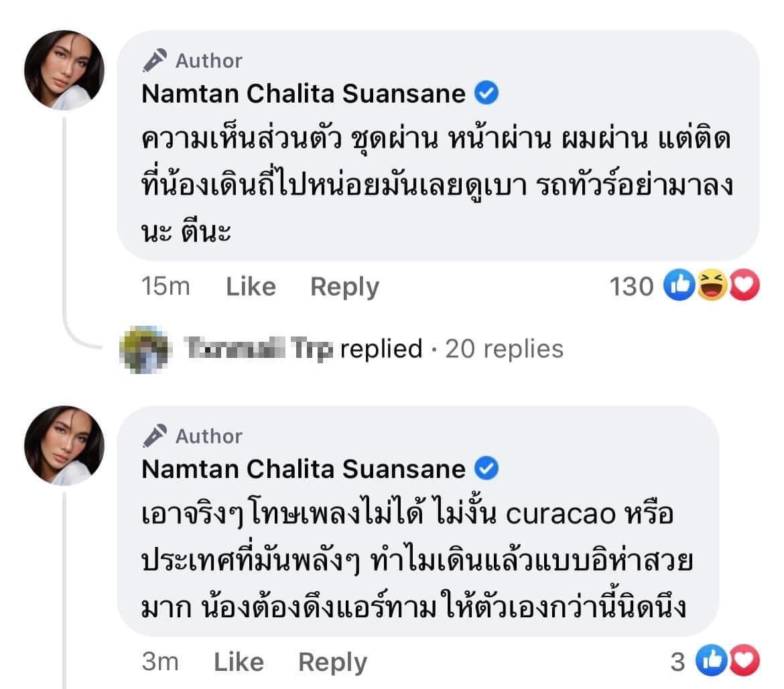The height and width of the screenshot is (689, 784).
Task: Click the heart reaction icon on the second comment
Action: pyautogui.click(x=742, y=662)
